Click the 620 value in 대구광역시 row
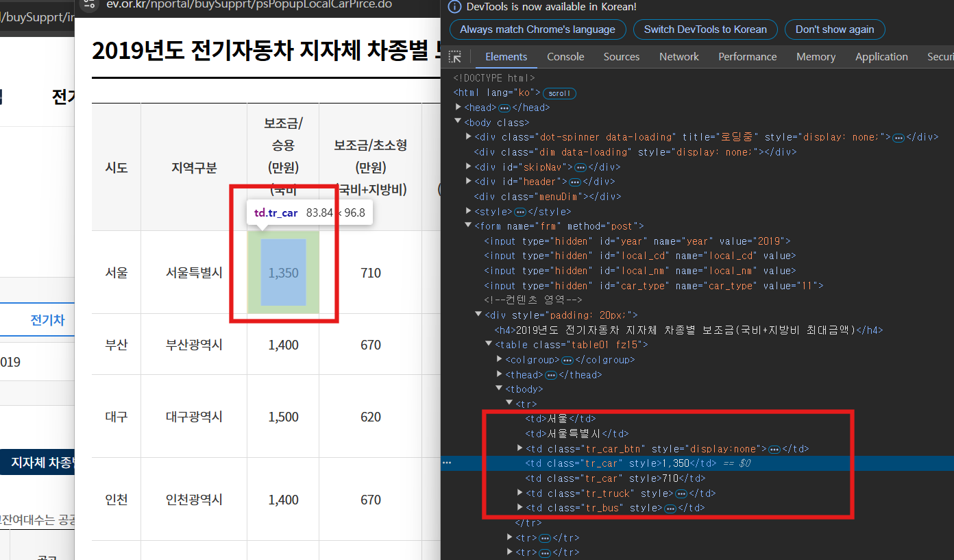 (371, 417)
